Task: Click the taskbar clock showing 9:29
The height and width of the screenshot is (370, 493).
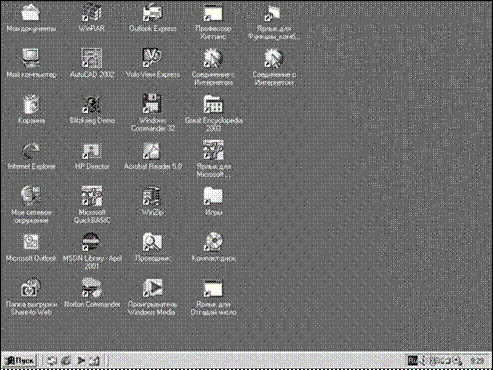Action: [477, 360]
